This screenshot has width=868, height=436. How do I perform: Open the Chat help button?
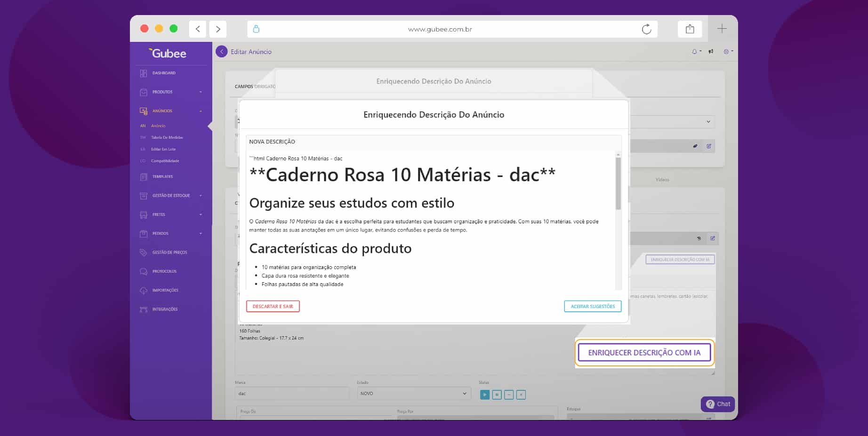click(718, 404)
